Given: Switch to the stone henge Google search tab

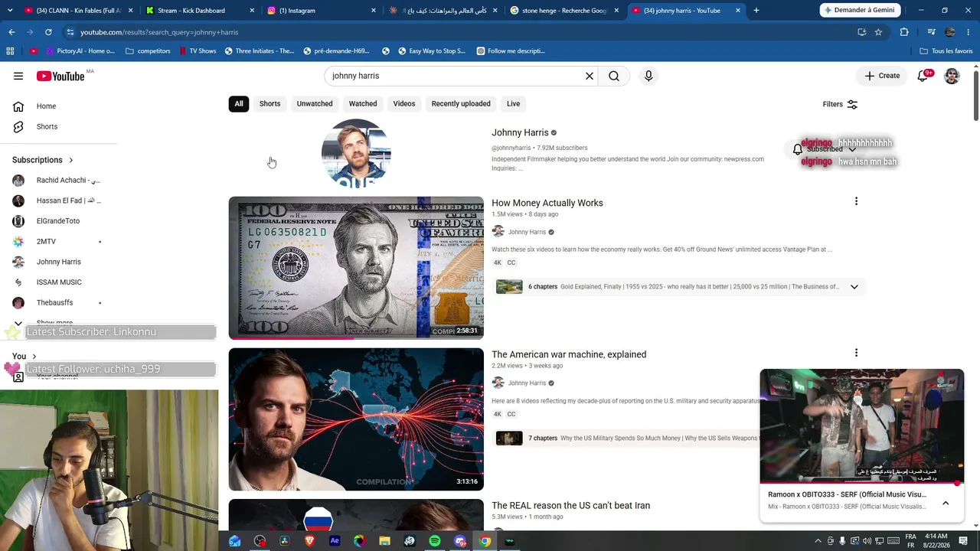Looking at the screenshot, I should pos(565,11).
